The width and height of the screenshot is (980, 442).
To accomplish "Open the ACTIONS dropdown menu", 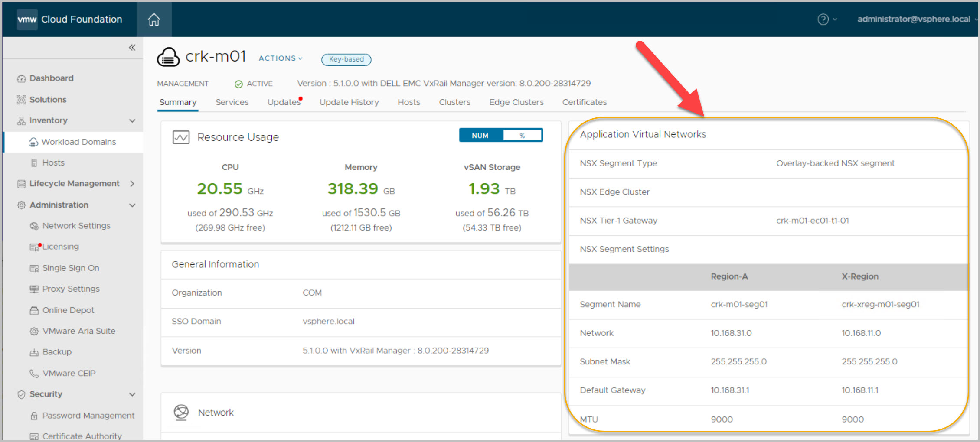I will 280,58.
